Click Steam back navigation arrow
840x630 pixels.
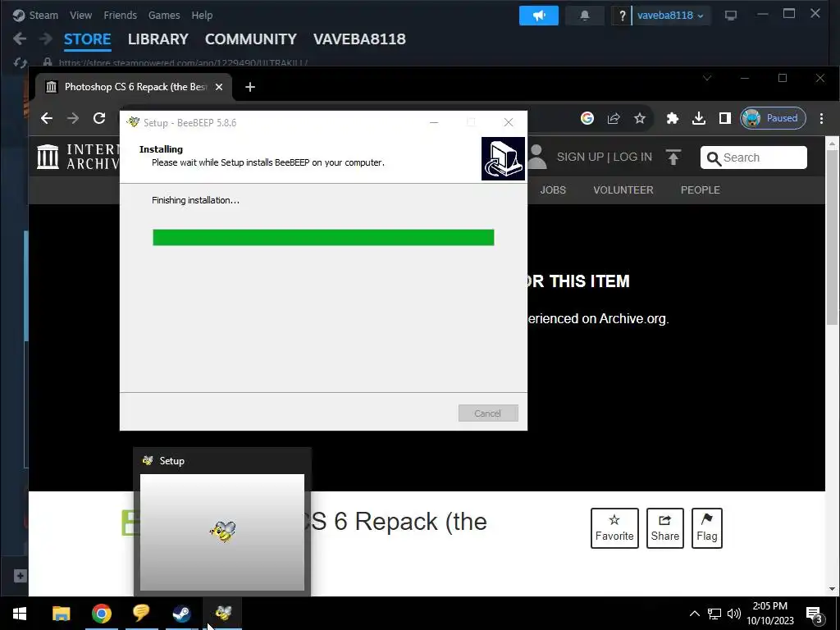pos(20,39)
